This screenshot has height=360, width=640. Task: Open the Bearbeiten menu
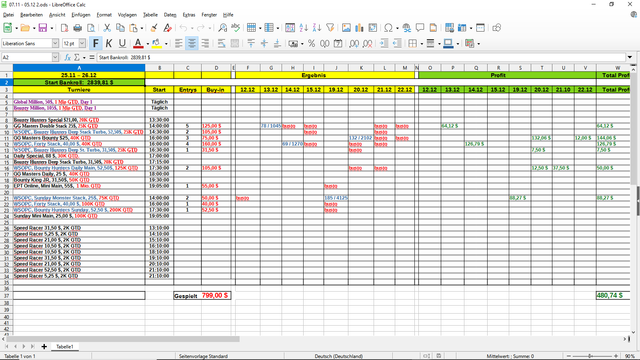[31, 15]
